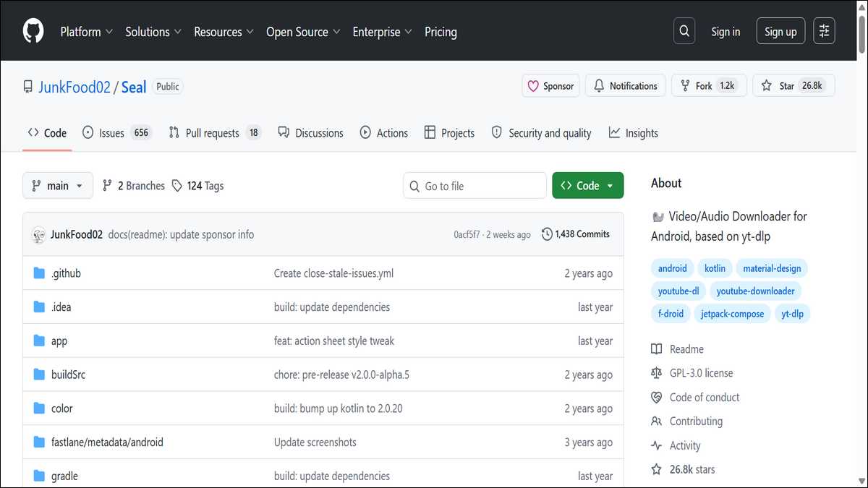Image resolution: width=868 pixels, height=488 pixels.
Task: Click the Activity pulse icon
Action: [x=656, y=445]
